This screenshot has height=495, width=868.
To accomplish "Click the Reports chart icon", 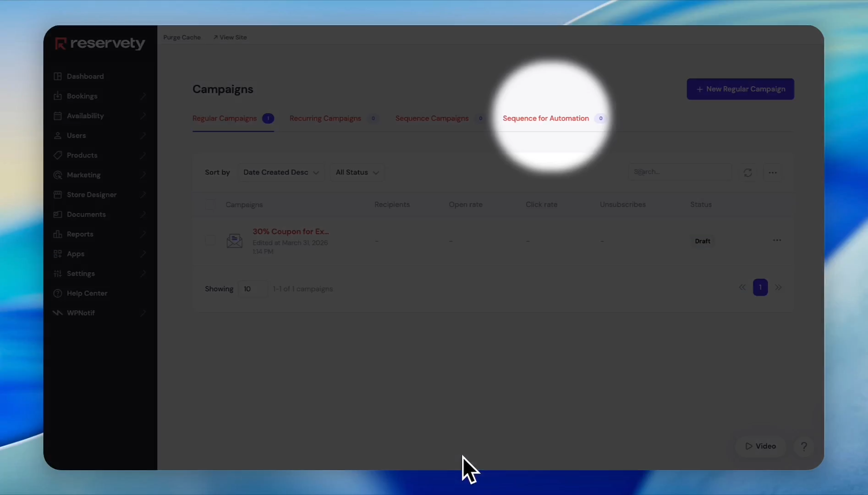I will [x=58, y=234].
